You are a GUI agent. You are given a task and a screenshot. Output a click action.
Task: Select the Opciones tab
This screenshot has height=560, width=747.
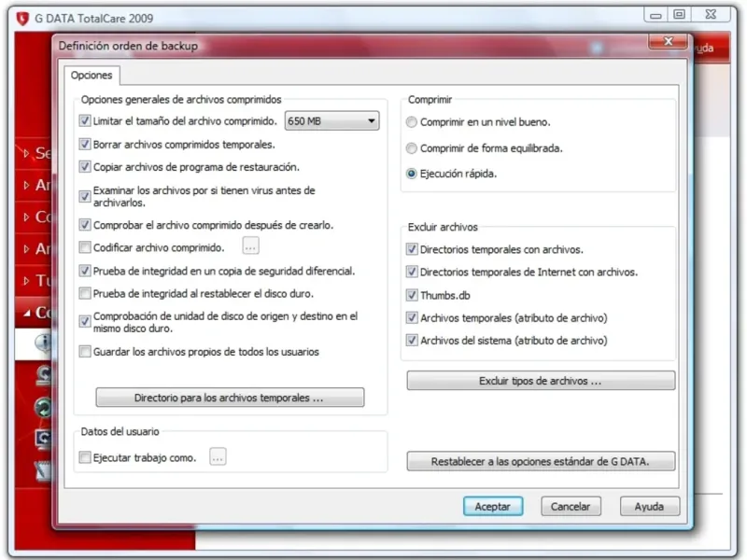(x=92, y=76)
